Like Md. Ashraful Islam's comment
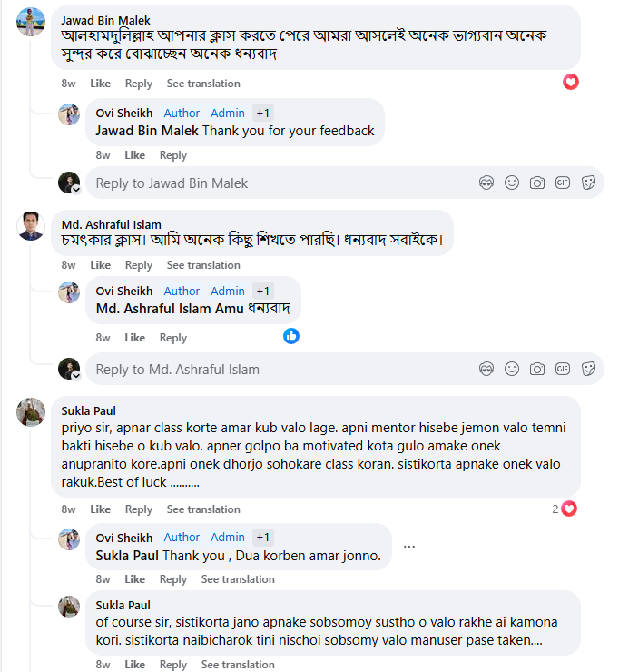 tap(100, 265)
